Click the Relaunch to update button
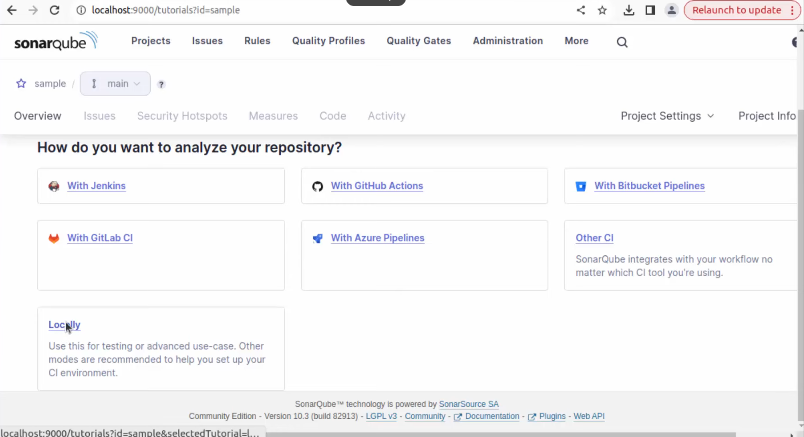The width and height of the screenshot is (804, 437). pyautogui.click(x=736, y=10)
